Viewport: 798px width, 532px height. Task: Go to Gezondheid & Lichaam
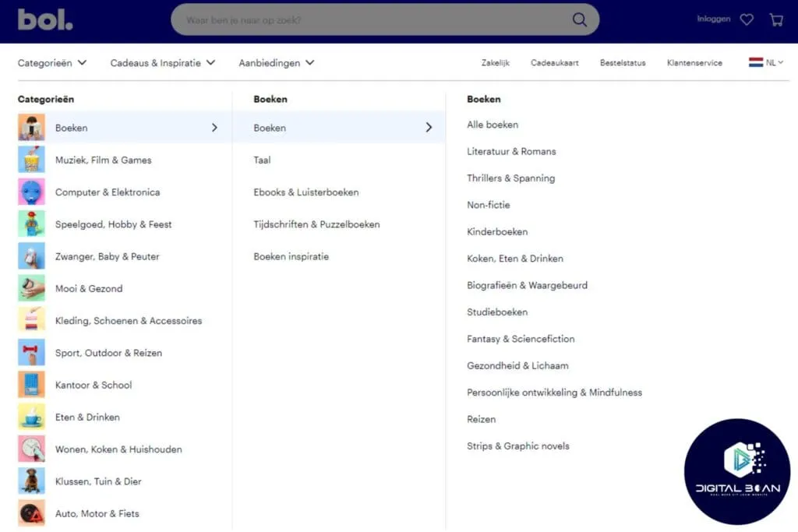pos(517,365)
